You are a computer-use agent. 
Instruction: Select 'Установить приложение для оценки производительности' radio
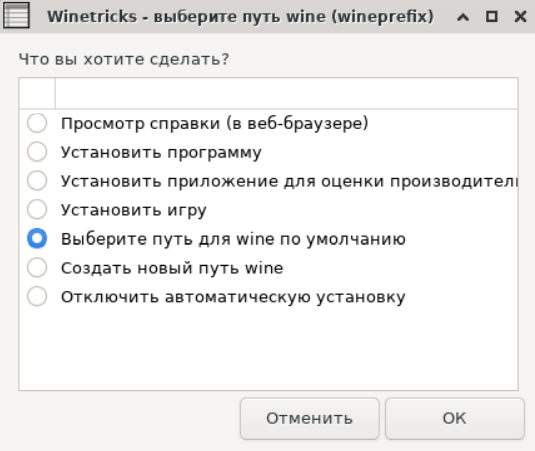tap(37, 180)
